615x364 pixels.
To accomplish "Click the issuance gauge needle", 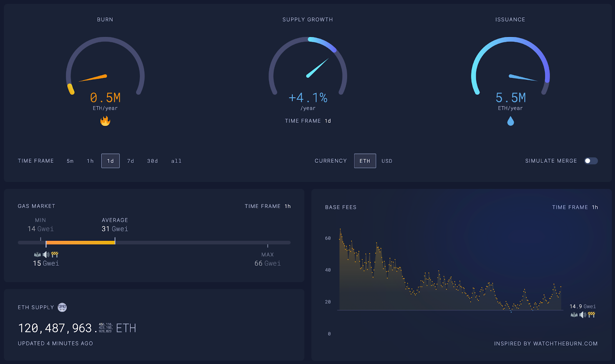I will coord(523,78).
